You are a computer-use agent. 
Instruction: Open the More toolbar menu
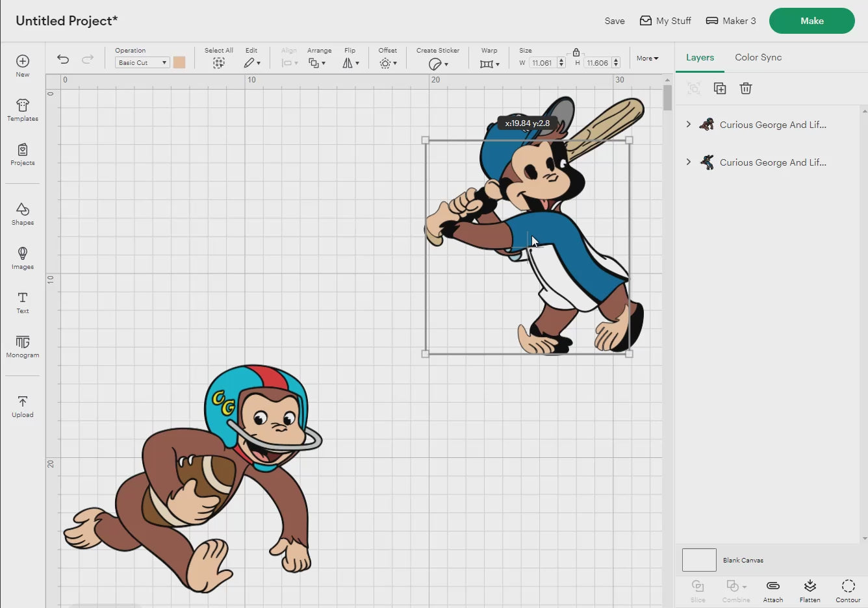click(x=647, y=58)
